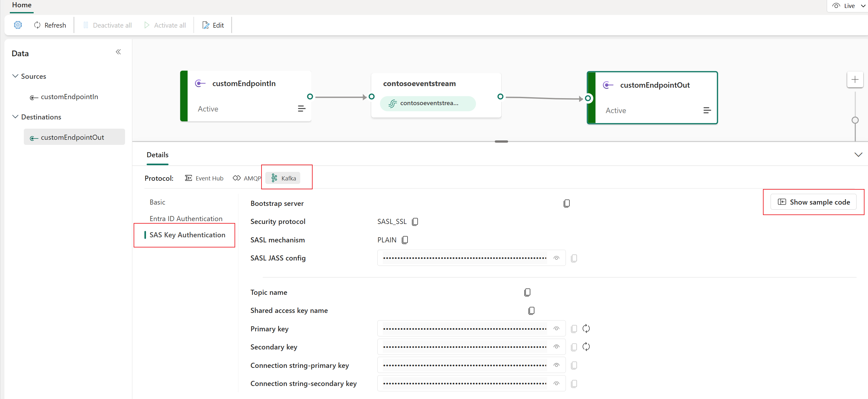Click Show sample code button
The width and height of the screenshot is (868, 399).
(814, 201)
